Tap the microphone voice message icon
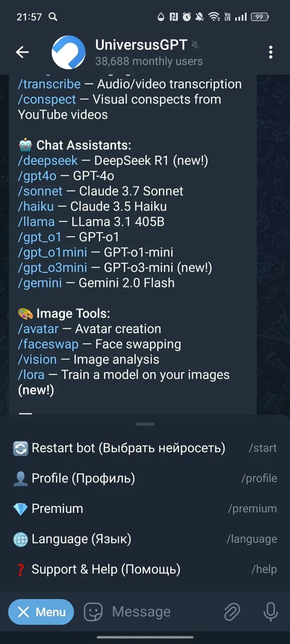 (x=270, y=612)
